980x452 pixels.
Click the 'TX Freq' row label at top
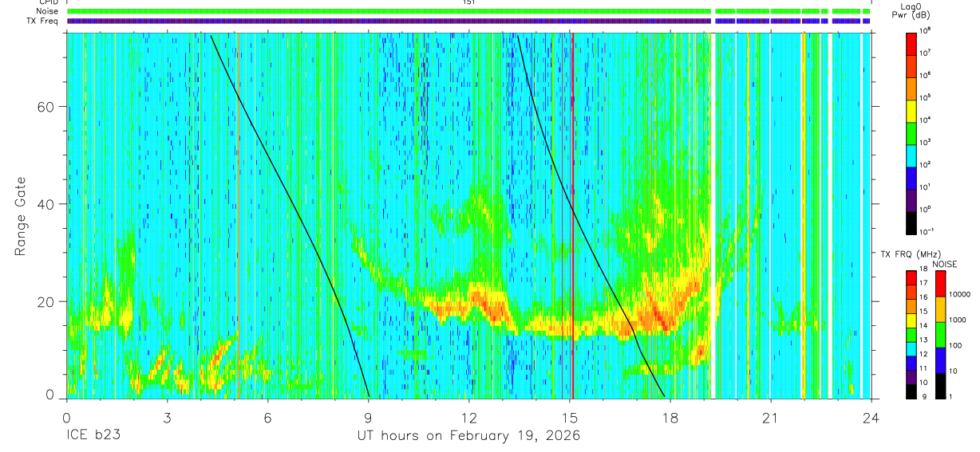(44, 21)
